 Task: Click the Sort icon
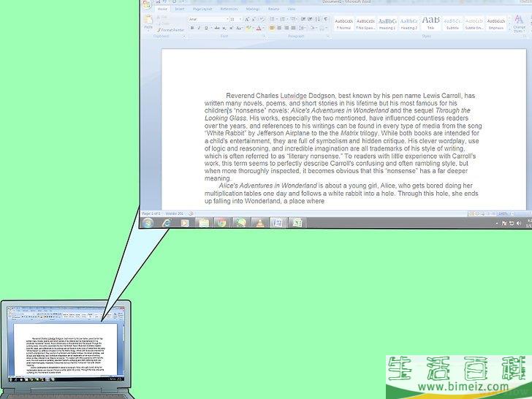point(317,19)
